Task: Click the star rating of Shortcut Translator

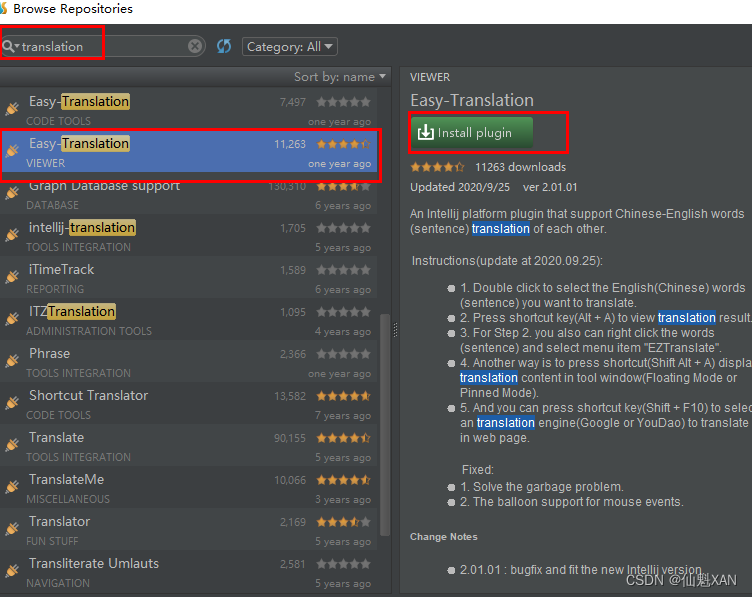Action: pos(343,396)
